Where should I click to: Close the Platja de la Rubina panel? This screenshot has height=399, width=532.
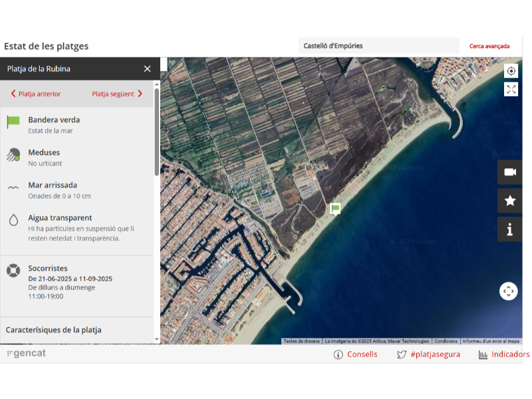coord(147,68)
